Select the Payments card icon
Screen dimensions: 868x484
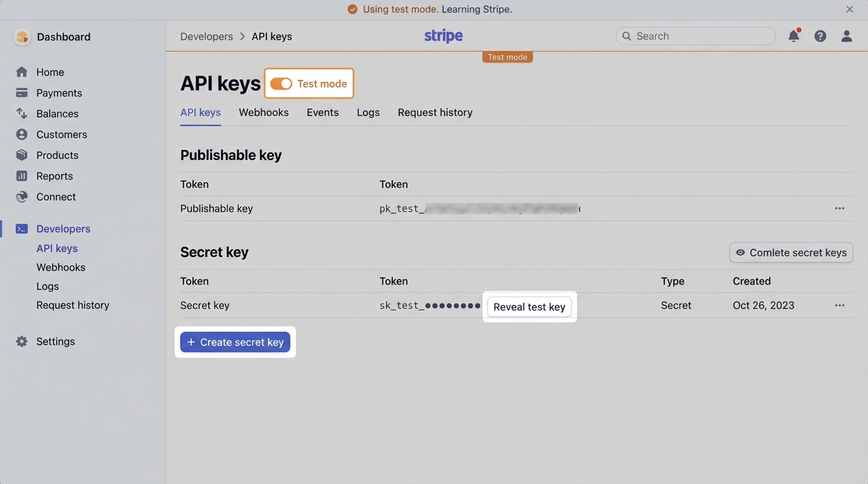click(22, 93)
